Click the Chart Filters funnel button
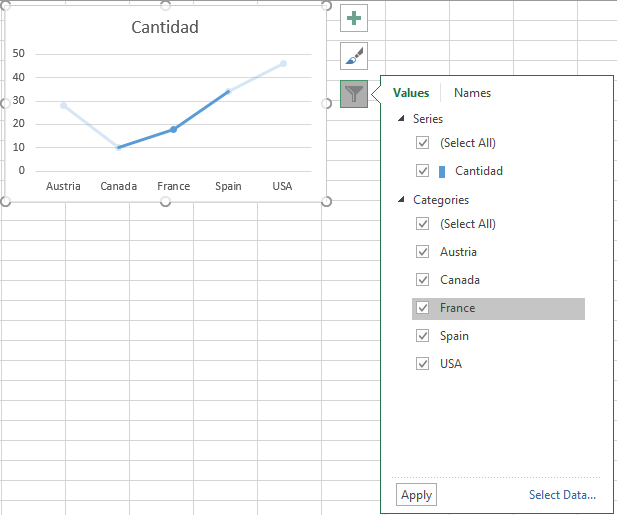 tap(354, 94)
